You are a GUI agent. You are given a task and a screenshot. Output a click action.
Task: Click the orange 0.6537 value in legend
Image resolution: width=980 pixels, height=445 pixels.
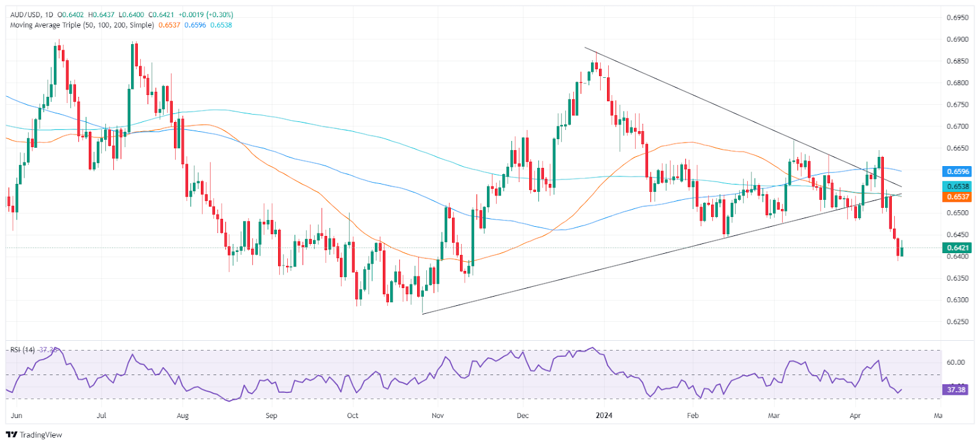(x=170, y=25)
